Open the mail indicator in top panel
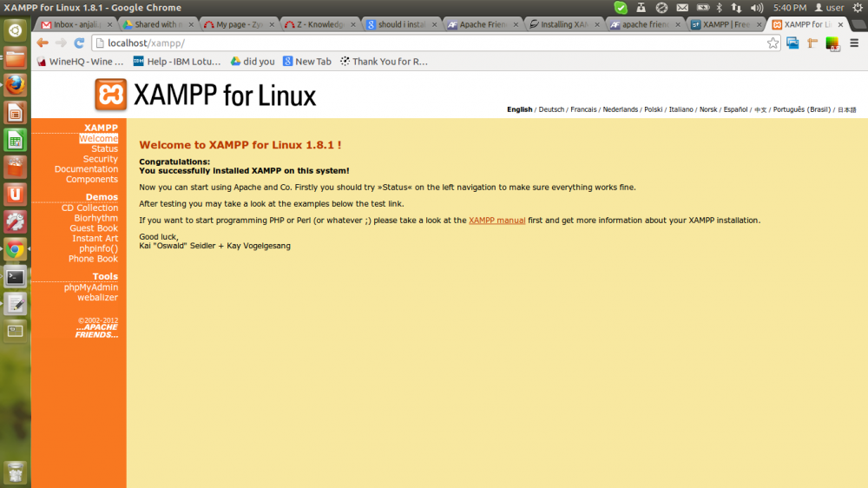The image size is (868, 488). pyautogui.click(x=682, y=8)
